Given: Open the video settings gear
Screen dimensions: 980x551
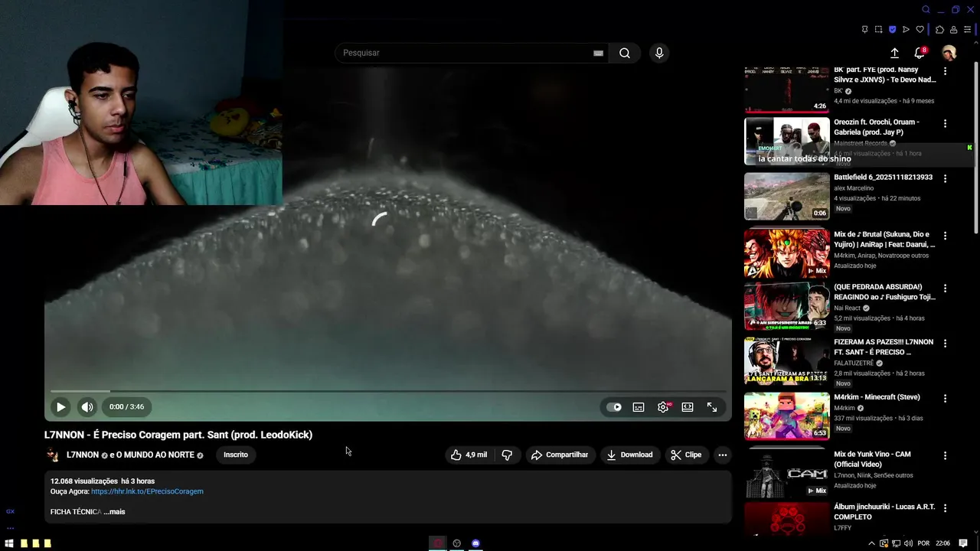Looking at the screenshot, I should 663,407.
